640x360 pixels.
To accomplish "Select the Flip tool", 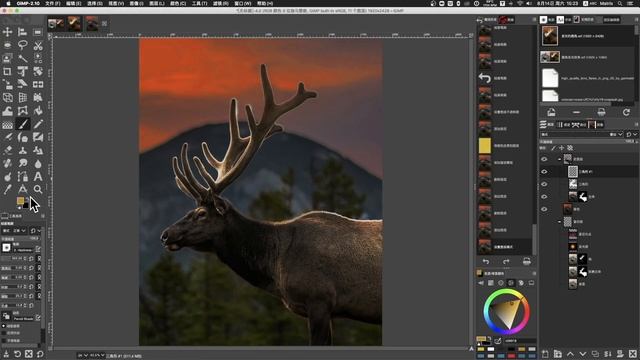I will coord(38,84).
